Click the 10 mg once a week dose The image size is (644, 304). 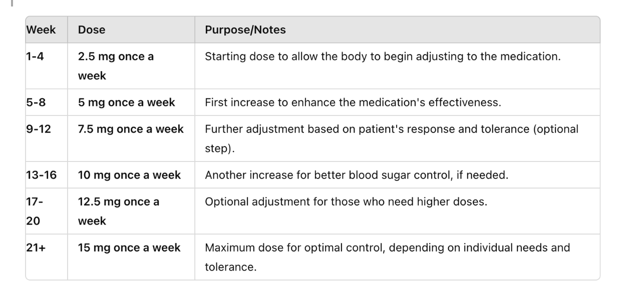(x=129, y=175)
